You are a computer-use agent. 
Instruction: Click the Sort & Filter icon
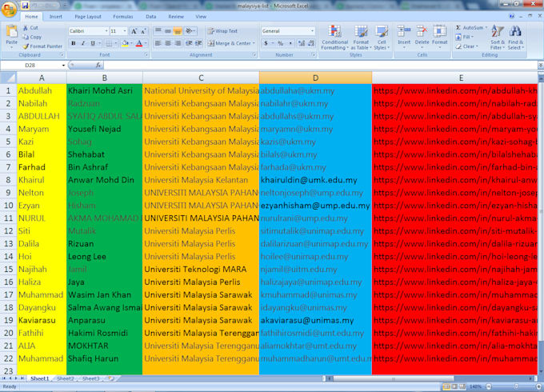click(497, 37)
